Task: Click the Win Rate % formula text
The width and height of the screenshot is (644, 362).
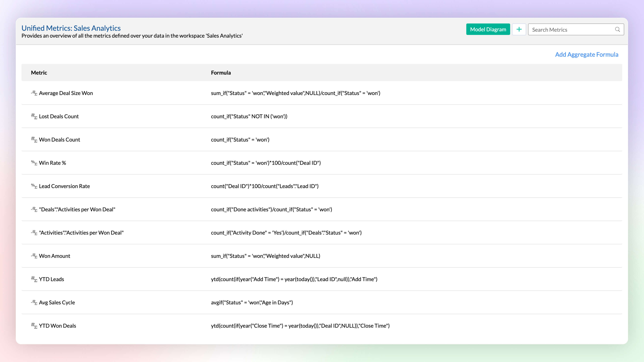Action: click(x=266, y=163)
